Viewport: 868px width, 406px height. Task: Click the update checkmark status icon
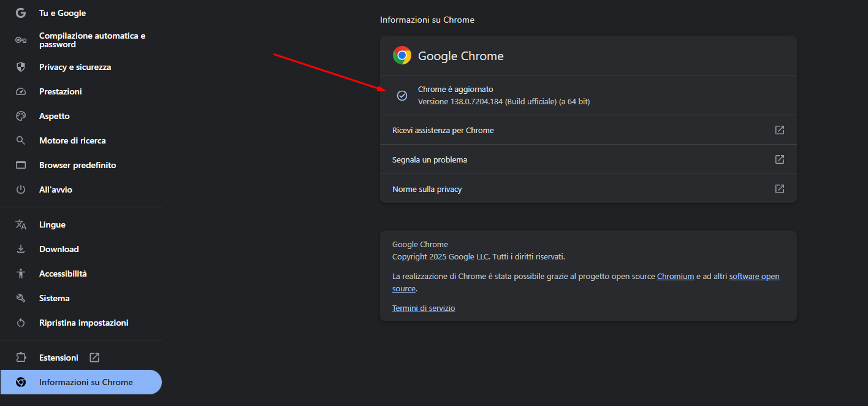click(402, 96)
